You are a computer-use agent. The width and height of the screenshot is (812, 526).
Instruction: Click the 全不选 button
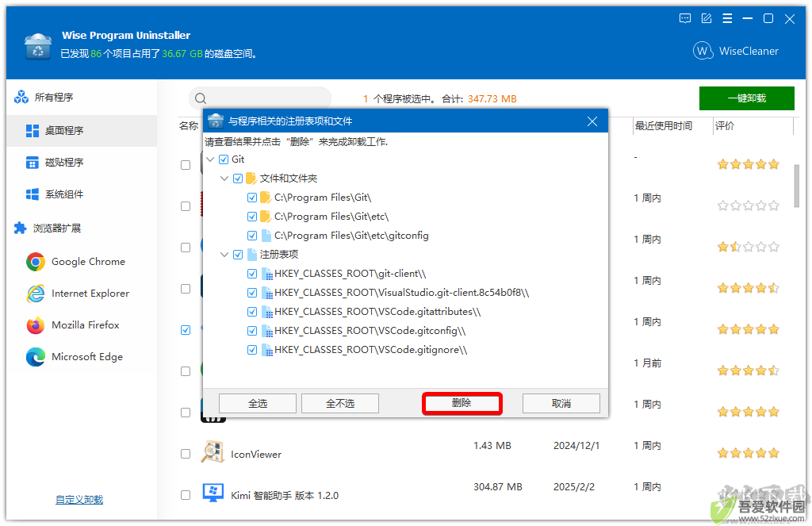point(340,403)
